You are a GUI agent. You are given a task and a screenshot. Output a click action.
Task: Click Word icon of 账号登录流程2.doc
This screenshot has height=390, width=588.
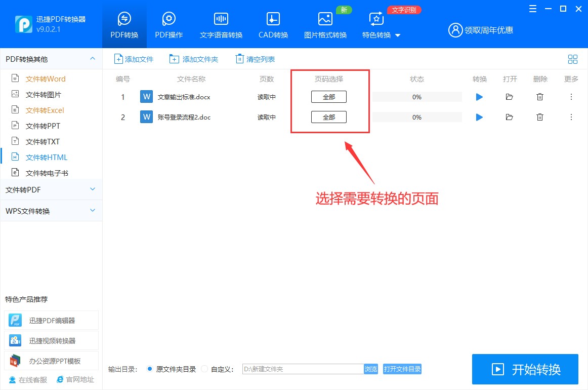coord(147,116)
